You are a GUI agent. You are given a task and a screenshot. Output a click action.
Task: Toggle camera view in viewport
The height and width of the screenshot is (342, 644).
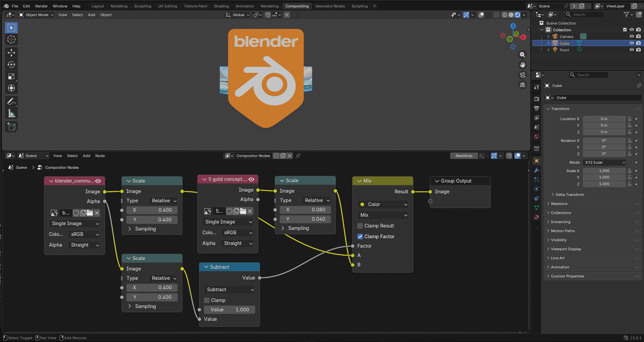pyautogui.click(x=522, y=75)
